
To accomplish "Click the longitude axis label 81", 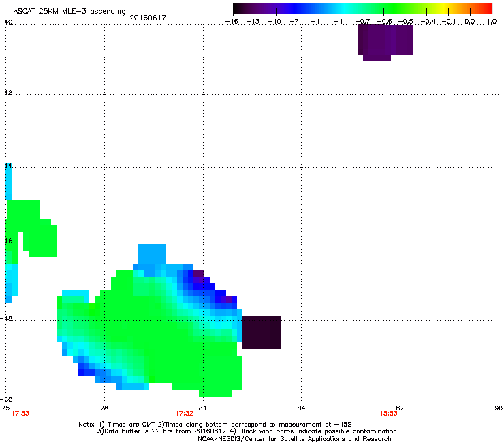I will [202, 408].
